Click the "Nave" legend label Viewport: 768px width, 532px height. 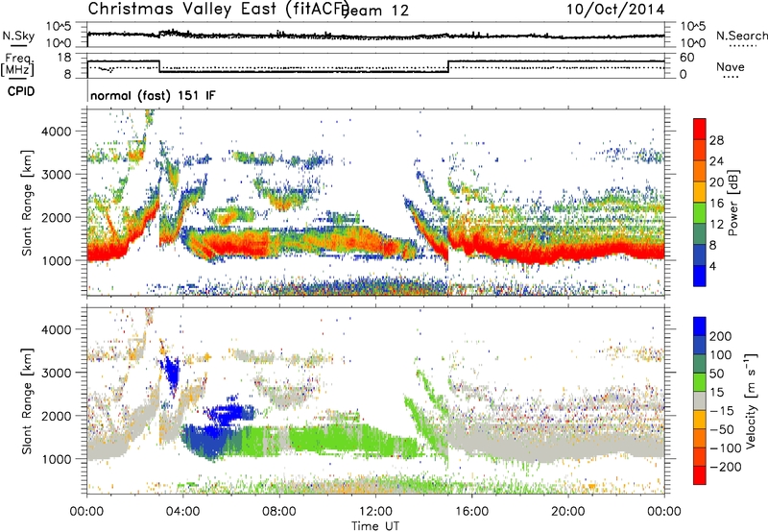point(731,66)
